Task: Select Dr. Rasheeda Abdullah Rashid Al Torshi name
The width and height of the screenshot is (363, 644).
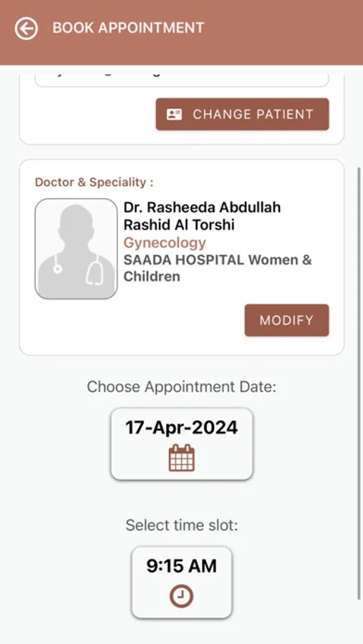Action: (202, 215)
